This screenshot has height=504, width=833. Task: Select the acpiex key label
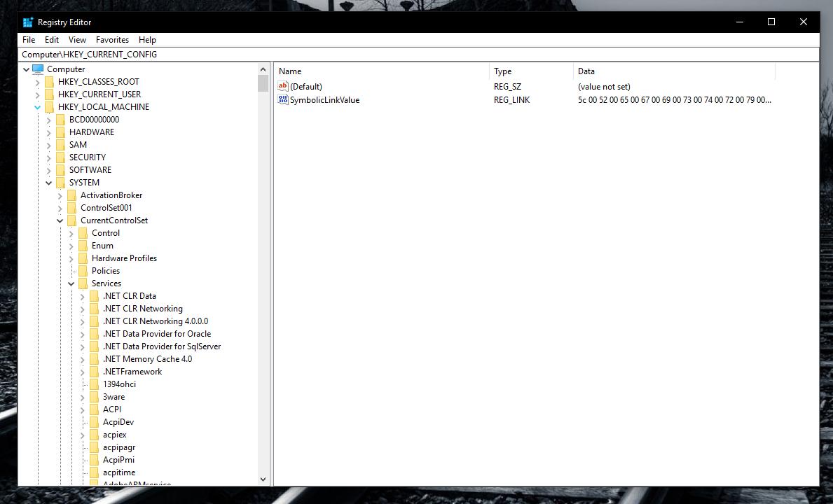point(115,435)
